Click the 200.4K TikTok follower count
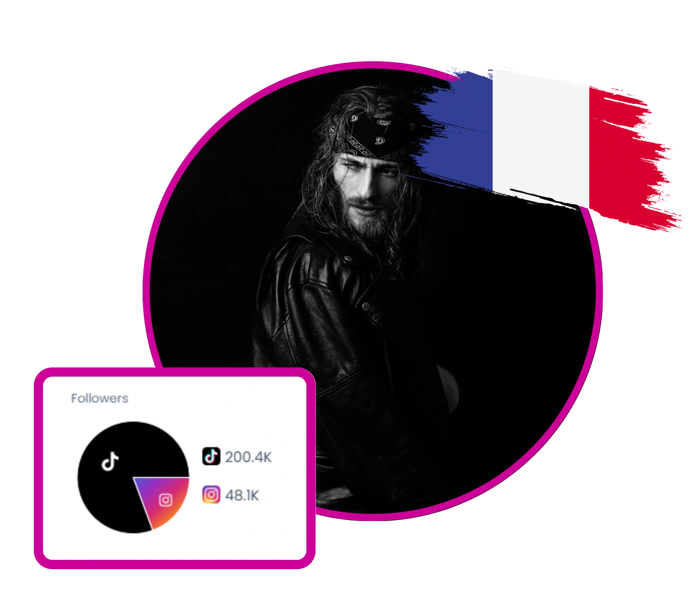Viewport: 700px width, 613px height. tap(248, 457)
